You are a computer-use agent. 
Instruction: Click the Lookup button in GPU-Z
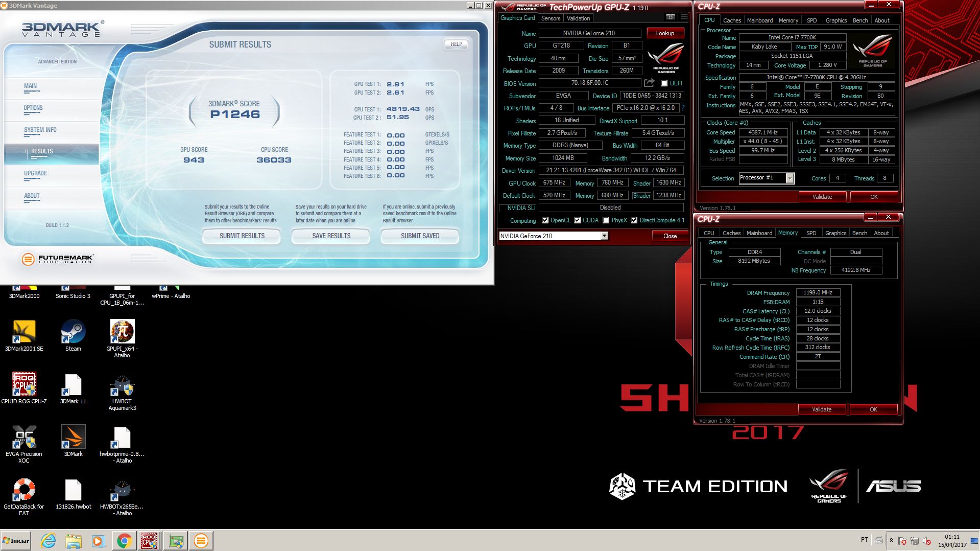[x=665, y=33]
